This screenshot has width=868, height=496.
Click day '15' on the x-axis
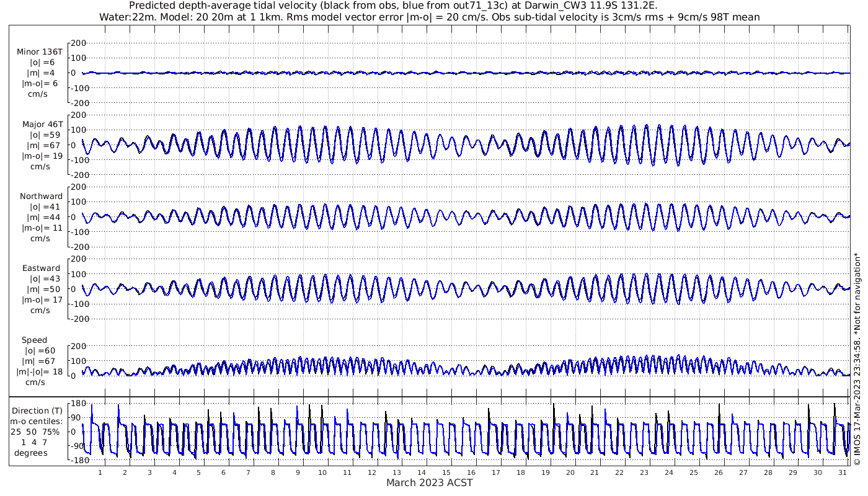(446, 472)
